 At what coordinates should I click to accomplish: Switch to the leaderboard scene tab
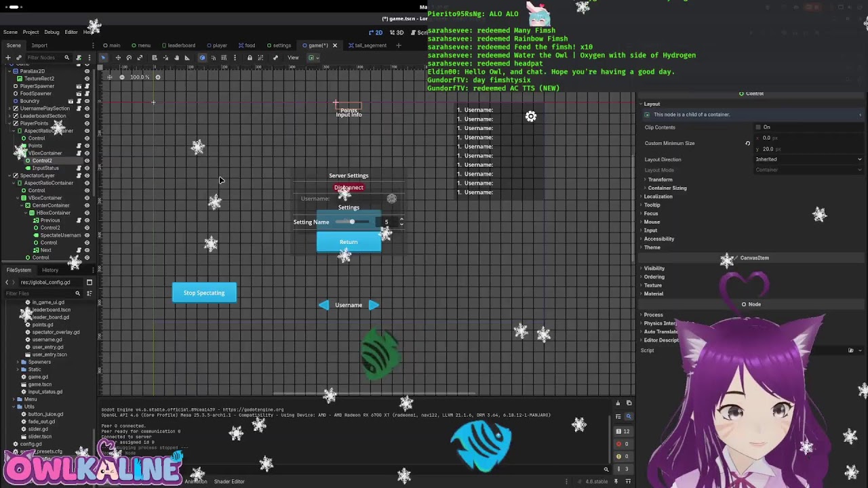click(178, 45)
